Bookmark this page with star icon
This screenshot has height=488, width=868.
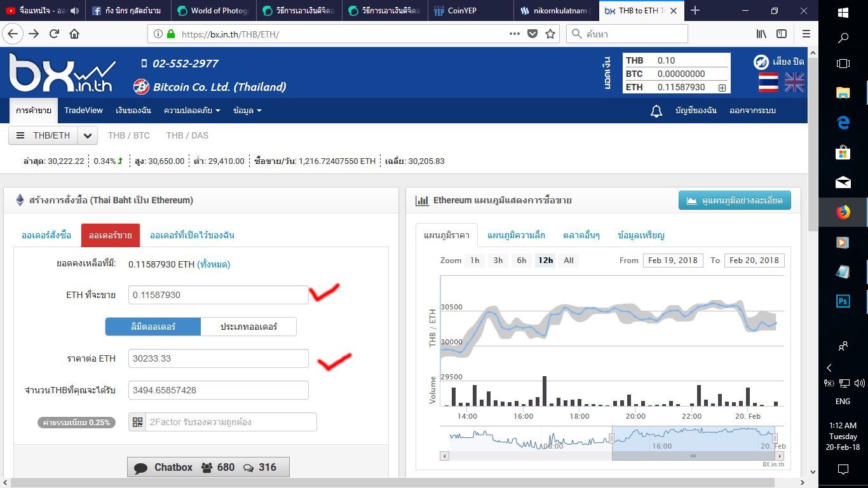[550, 34]
